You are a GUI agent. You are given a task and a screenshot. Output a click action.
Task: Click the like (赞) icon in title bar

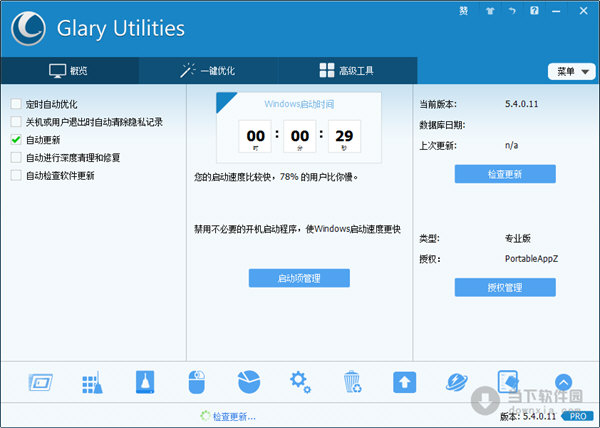click(x=463, y=11)
